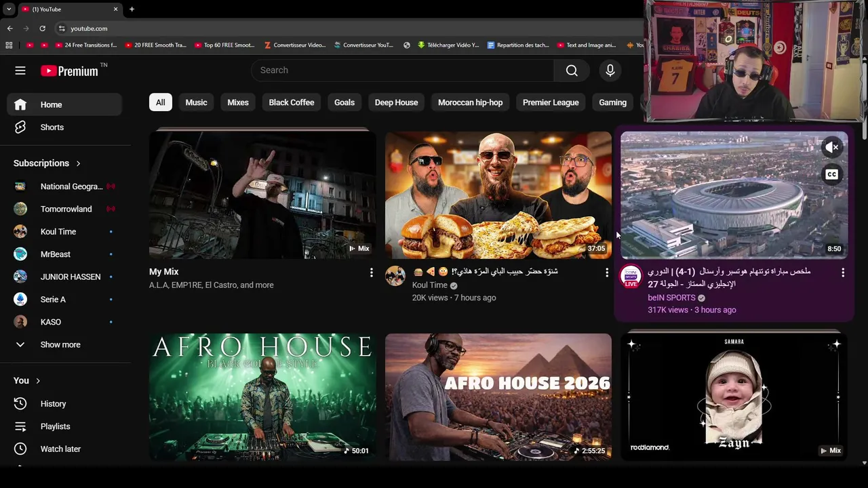This screenshot has height=488, width=868.
Task: Expand the You section arrow
Action: tap(38, 381)
